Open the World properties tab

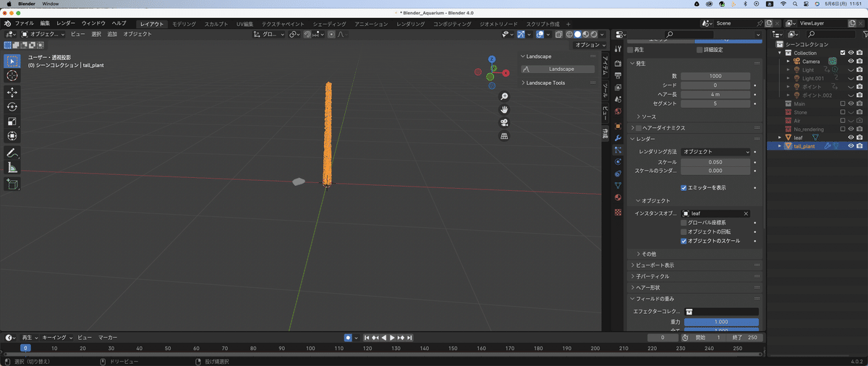pos(618,111)
